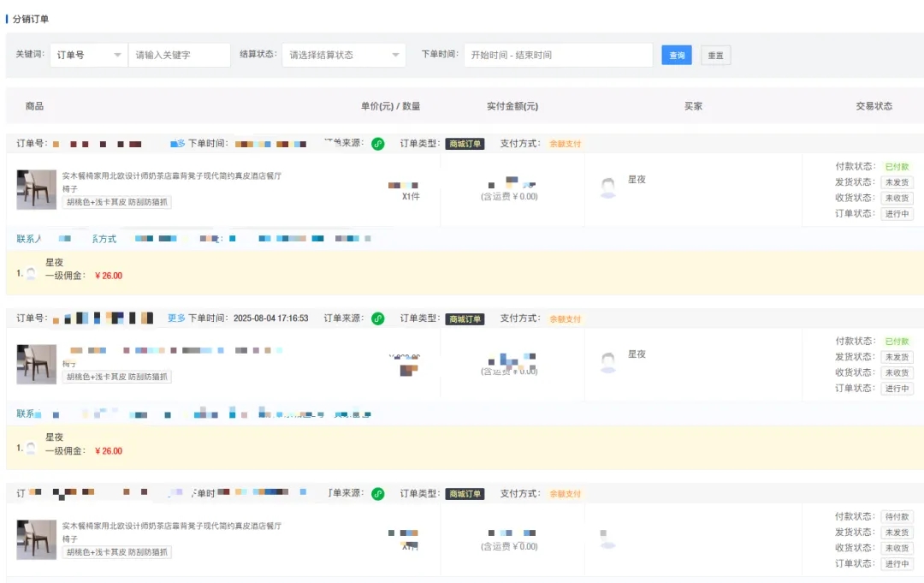
Task: Open the 结算状态 selection dropdown
Action: (x=343, y=55)
